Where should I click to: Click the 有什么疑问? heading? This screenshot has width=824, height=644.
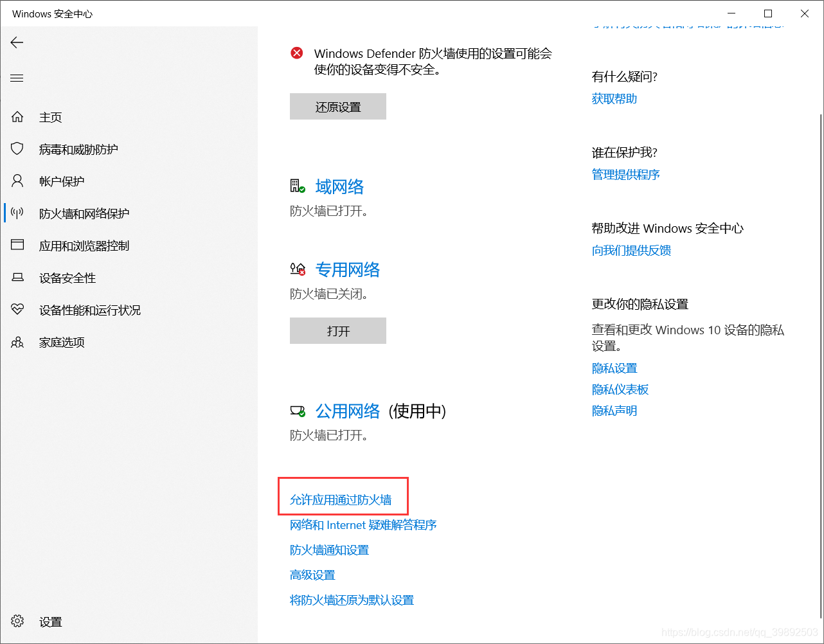(625, 77)
